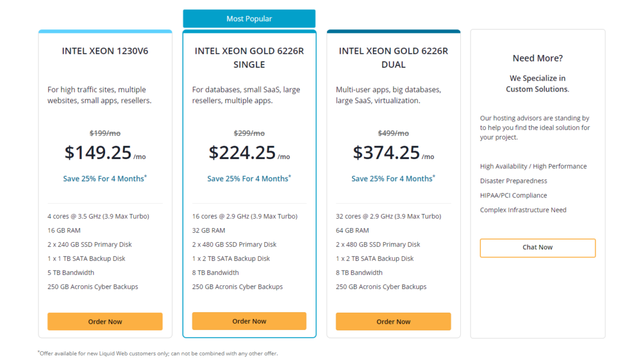Order the Intel Xeon 1230V6 plan
This screenshot has height=364, width=625.
tap(105, 321)
